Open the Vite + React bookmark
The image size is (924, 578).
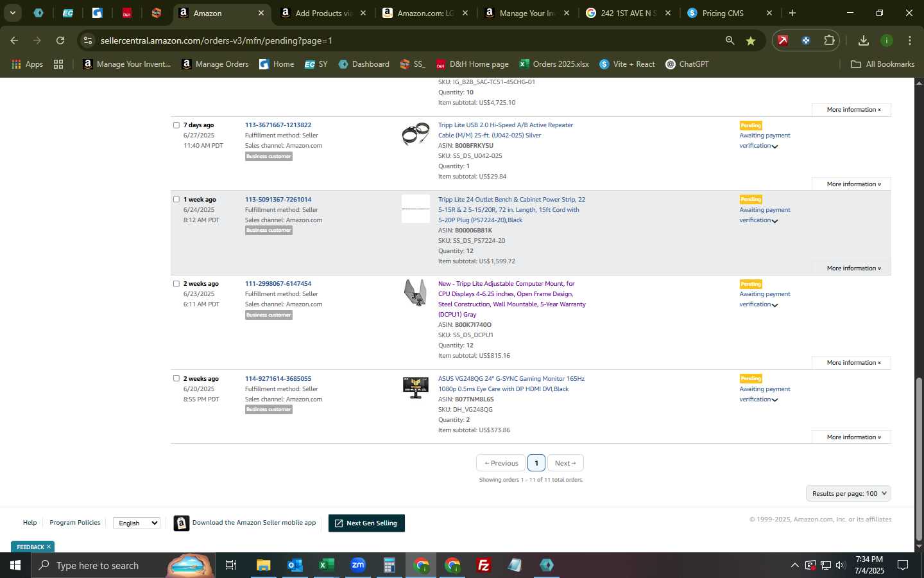627,64
